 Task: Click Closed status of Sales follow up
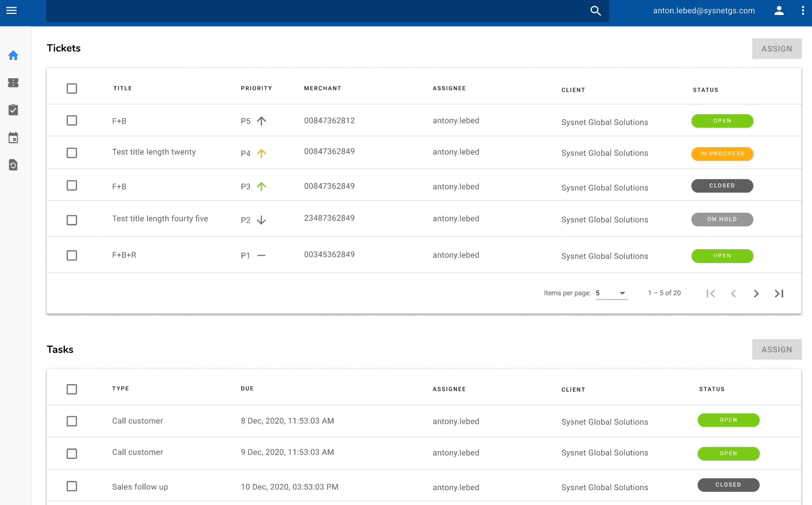coord(728,485)
